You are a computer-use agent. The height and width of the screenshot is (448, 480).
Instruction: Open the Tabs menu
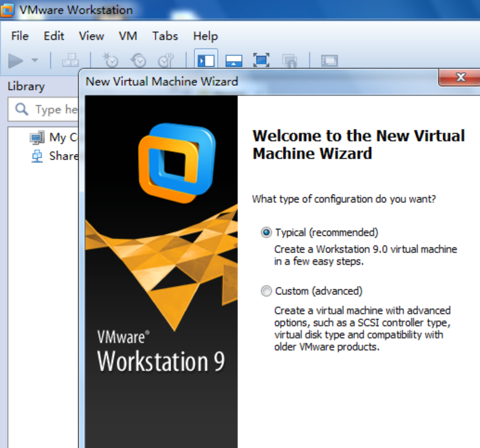click(x=165, y=36)
